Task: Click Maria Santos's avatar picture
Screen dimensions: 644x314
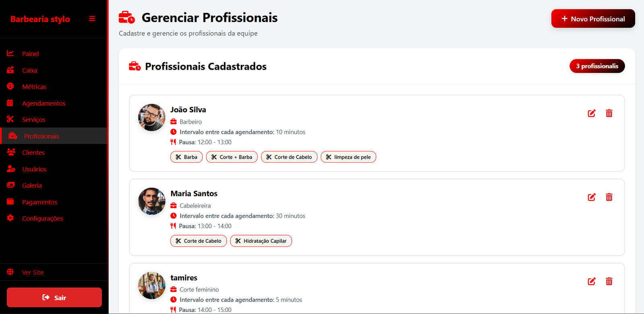Action: [152, 201]
